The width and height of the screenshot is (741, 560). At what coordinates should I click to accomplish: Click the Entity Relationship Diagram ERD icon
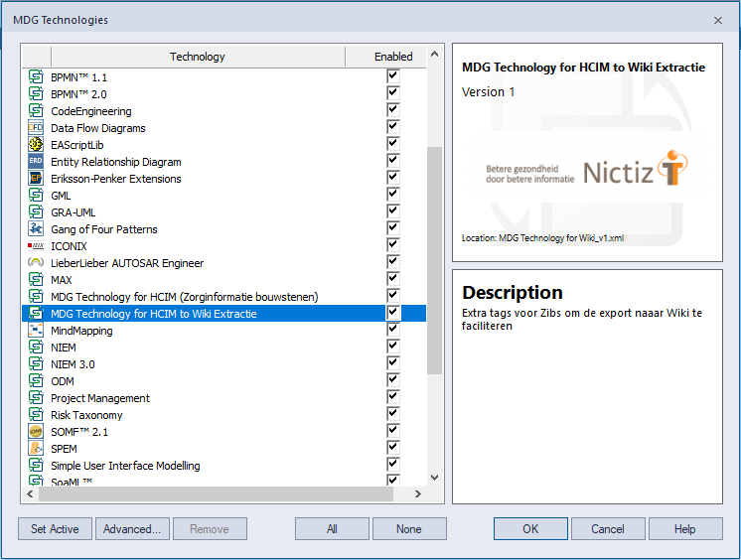pos(36,162)
